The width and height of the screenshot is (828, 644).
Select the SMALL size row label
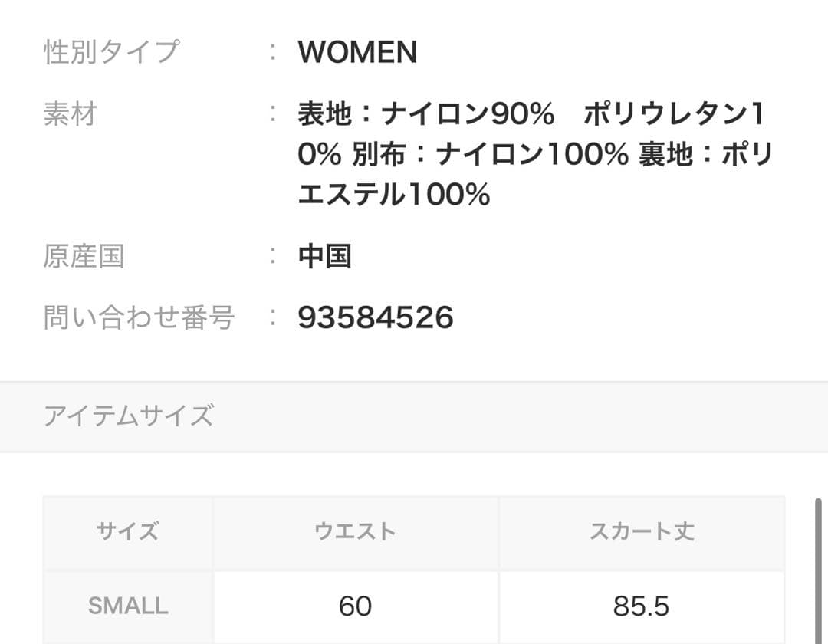coord(128,606)
